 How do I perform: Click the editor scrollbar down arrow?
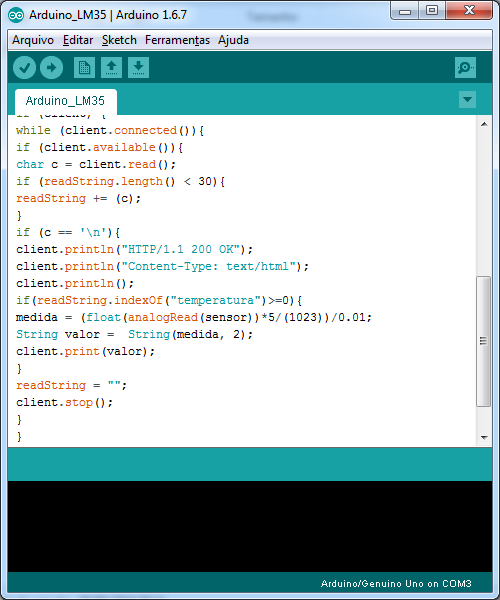tap(484, 437)
